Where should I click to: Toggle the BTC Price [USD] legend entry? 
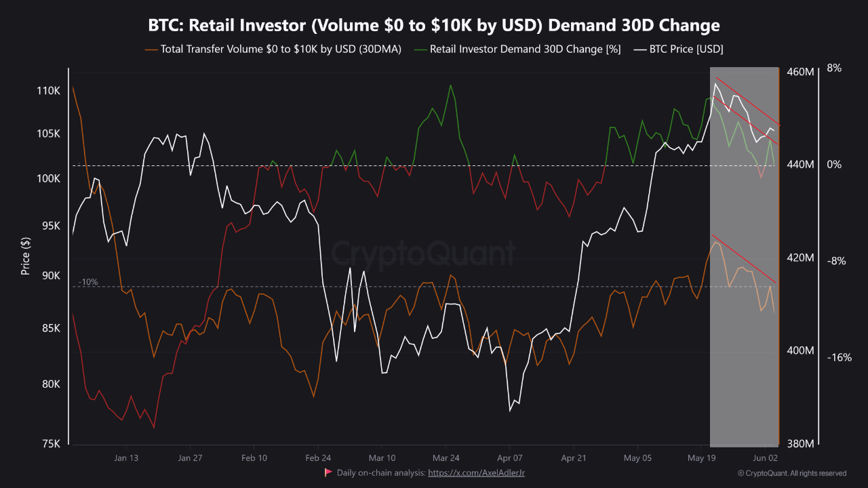[x=686, y=49]
